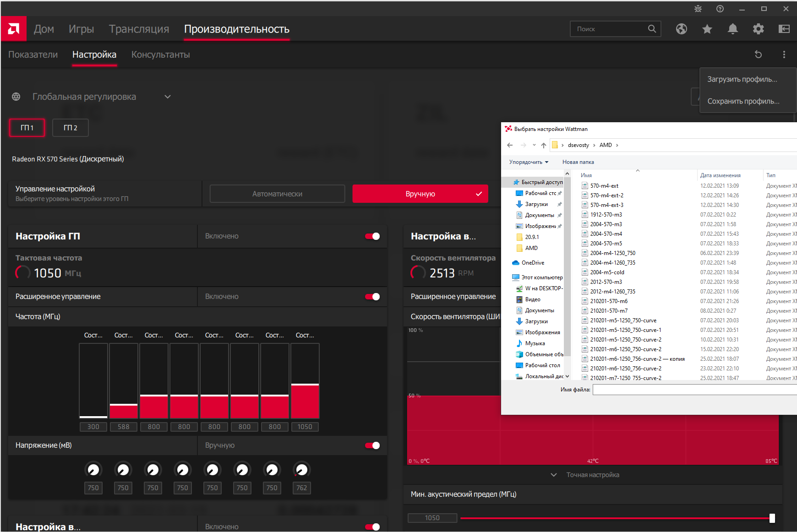
Task: Click the Wattman dialog title icon
Action: pos(508,129)
